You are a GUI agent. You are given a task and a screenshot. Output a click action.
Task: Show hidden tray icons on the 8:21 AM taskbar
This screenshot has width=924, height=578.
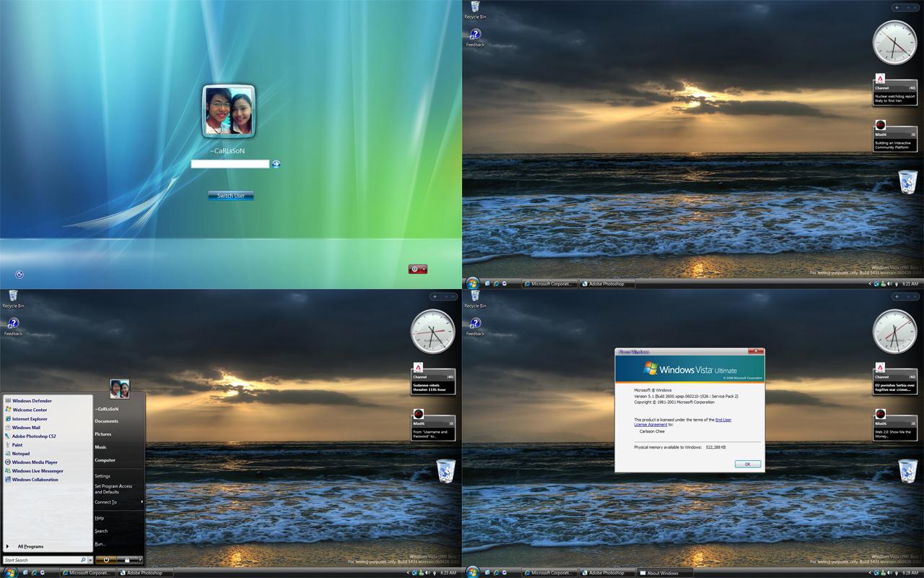coord(870,284)
